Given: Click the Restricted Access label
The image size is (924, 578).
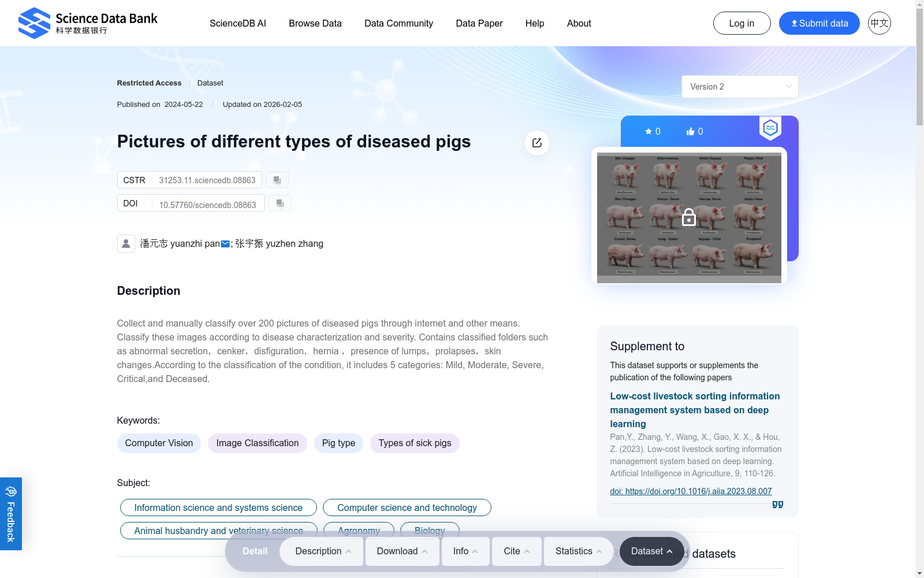Looking at the screenshot, I should coord(149,83).
